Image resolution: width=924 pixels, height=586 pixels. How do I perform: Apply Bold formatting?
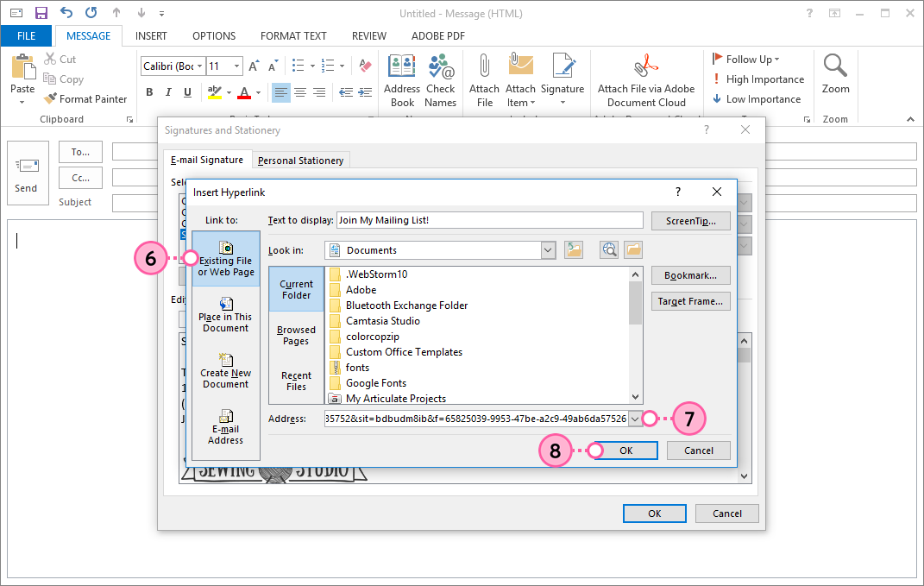click(149, 92)
